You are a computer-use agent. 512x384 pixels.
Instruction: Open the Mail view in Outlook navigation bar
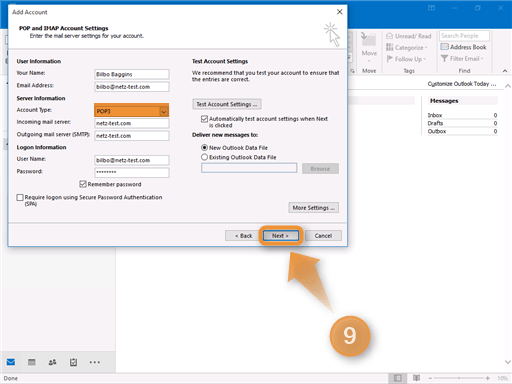[11, 362]
